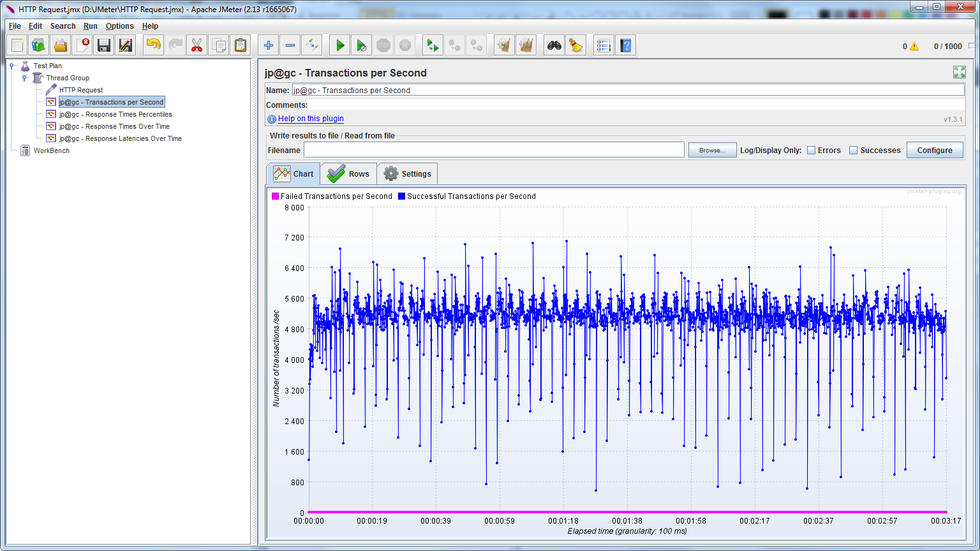Open Search with the binoculars icon

pos(554,45)
